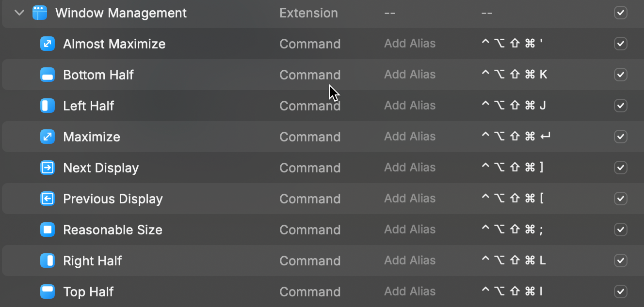Add an alias for Maximize
Screen dimensions: 644x307
click(x=410, y=137)
